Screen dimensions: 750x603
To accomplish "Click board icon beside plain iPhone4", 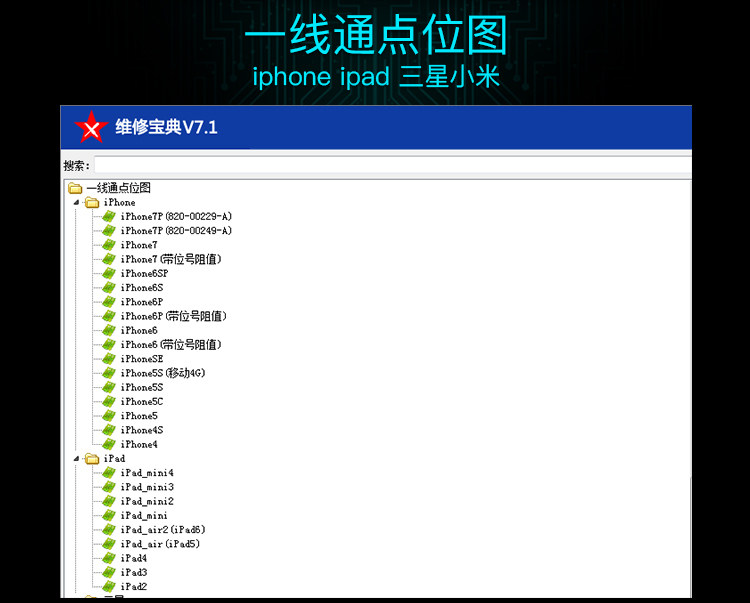I will pos(109,444).
